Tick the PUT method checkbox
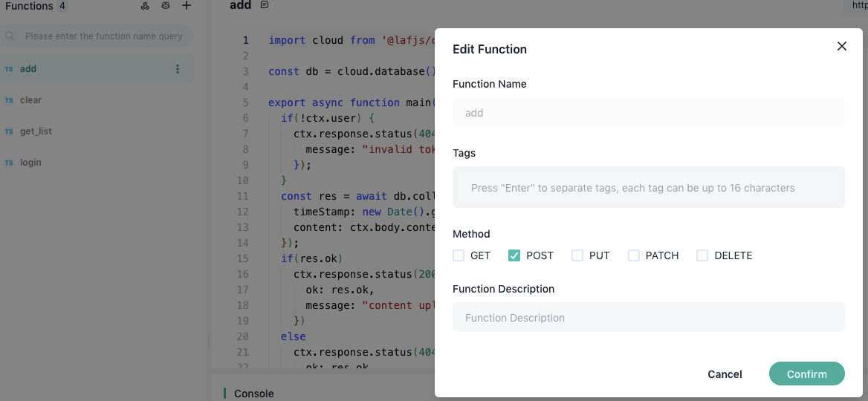868x401 pixels. point(577,255)
